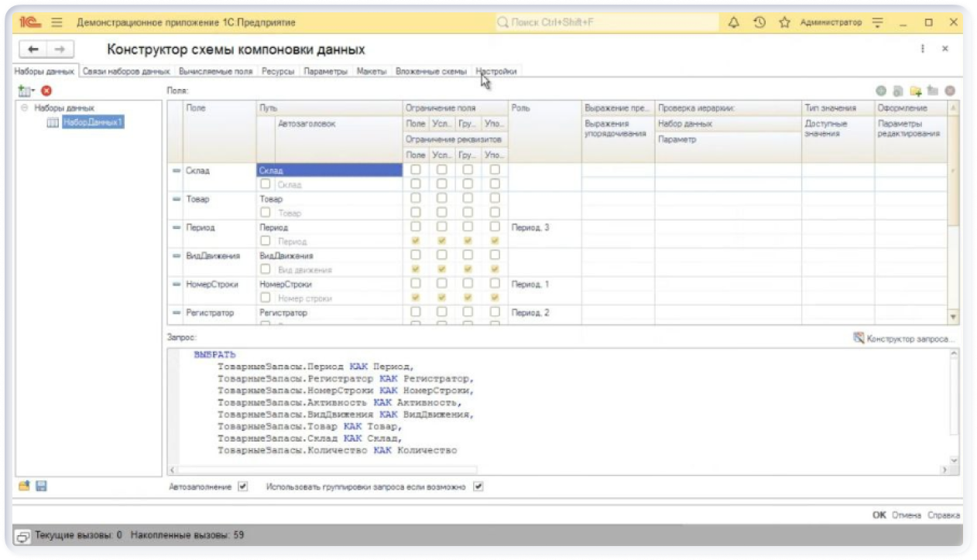Click the save schema floppy disk icon

pyautogui.click(x=41, y=486)
